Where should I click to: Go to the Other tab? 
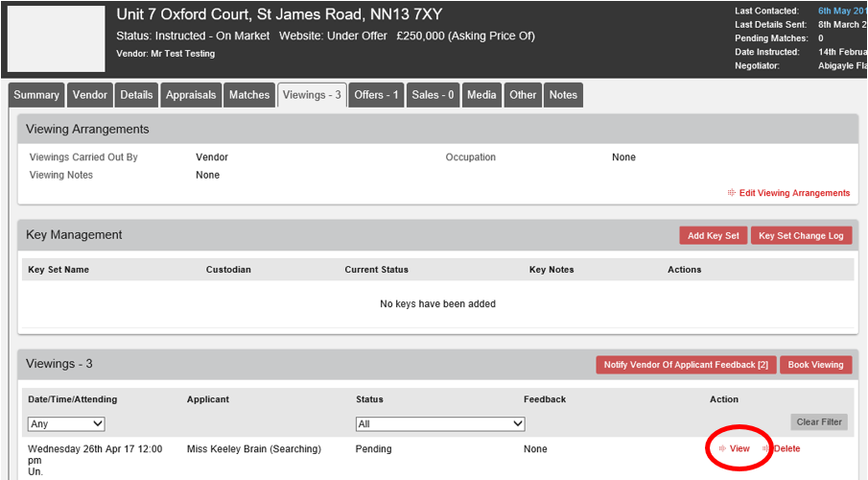pos(523,95)
